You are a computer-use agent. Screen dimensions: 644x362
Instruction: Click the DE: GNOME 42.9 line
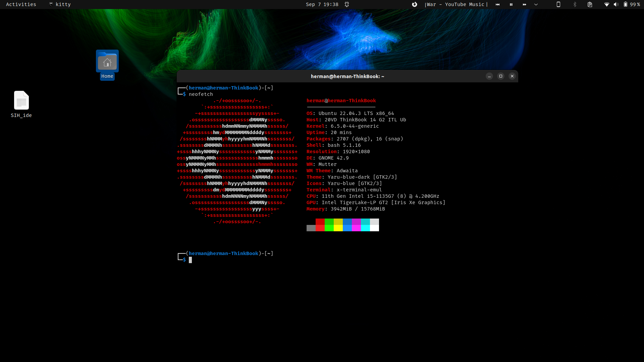tap(327, 158)
